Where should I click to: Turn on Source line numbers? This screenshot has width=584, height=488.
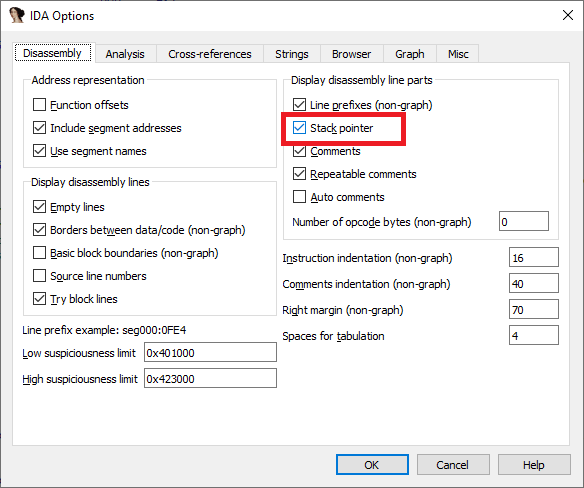(39, 276)
